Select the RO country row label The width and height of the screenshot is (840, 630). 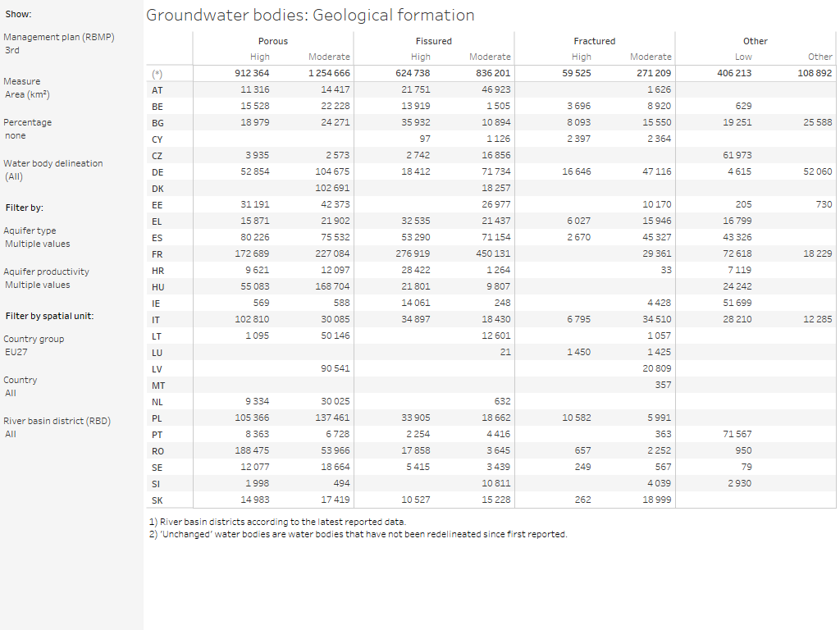[157, 452]
